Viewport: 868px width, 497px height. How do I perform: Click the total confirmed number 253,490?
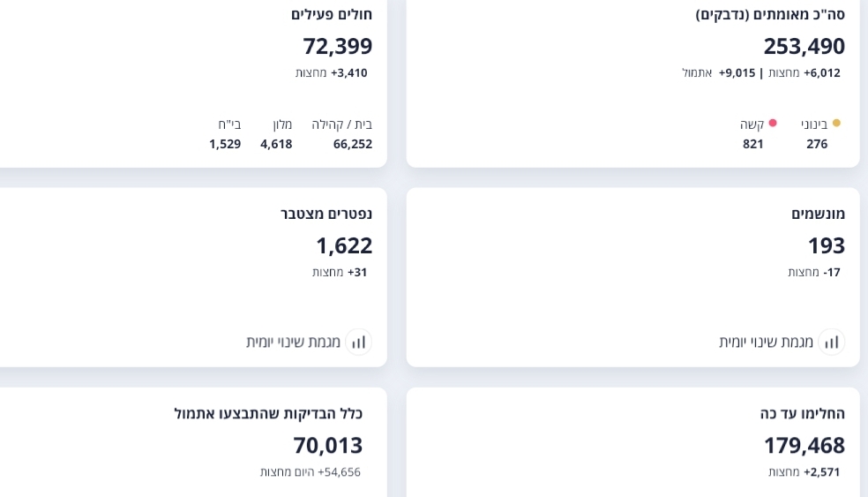[x=804, y=46]
